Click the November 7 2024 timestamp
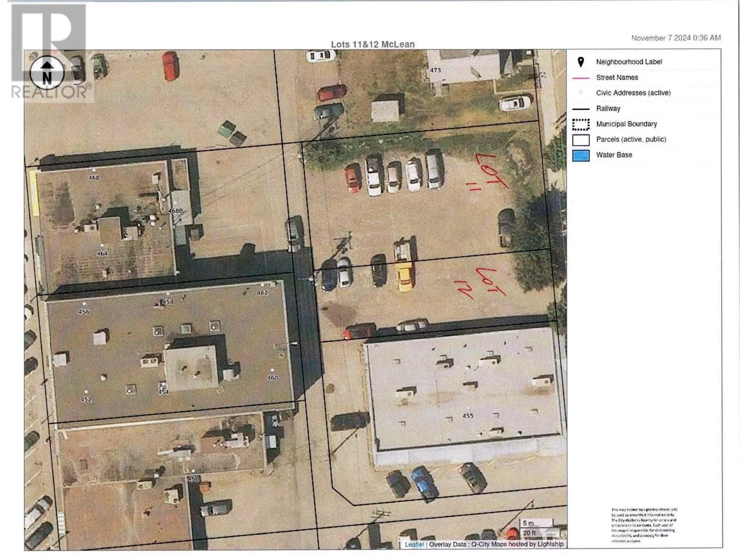This screenshot has height=560, width=747. (x=676, y=38)
